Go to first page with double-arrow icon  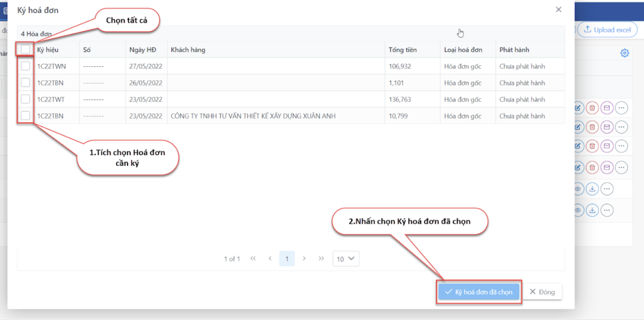[253, 259]
